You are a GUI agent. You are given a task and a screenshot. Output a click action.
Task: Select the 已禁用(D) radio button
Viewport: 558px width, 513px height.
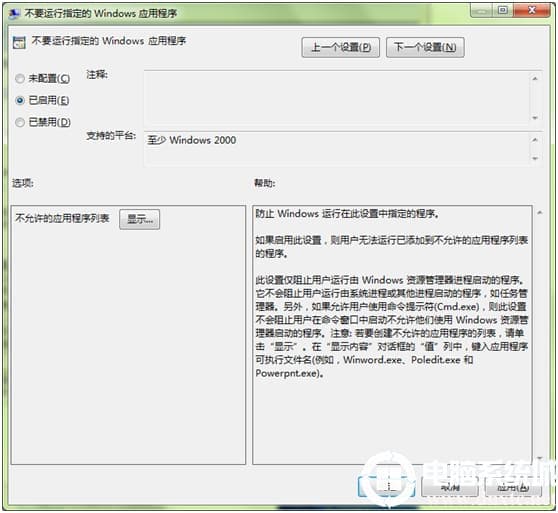(20, 122)
